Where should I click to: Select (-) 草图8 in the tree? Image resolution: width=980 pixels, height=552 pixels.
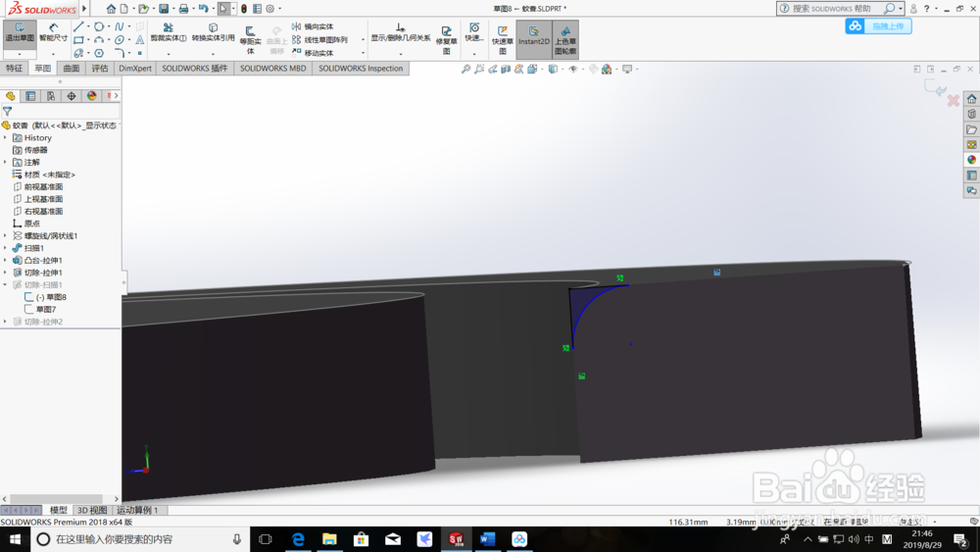(x=46, y=297)
